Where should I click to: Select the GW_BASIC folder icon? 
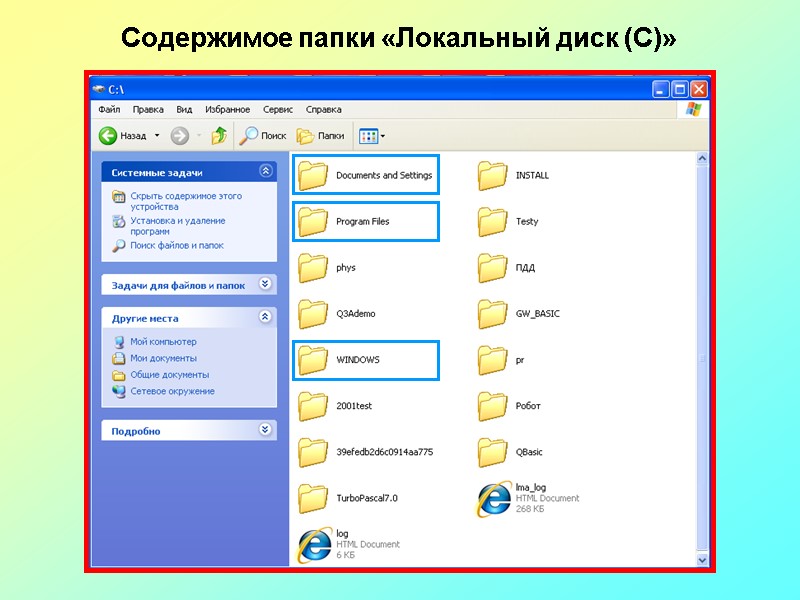coord(492,313)
